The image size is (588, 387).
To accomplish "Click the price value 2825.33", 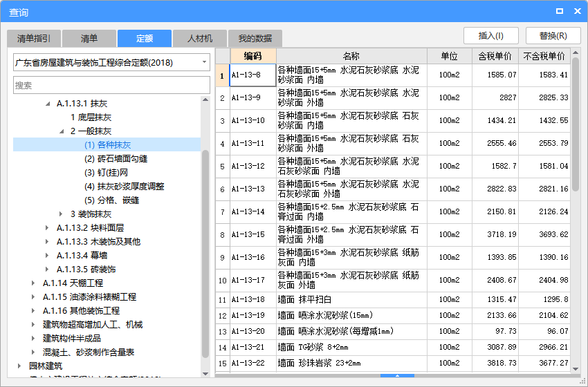I will tap(553, 97).
